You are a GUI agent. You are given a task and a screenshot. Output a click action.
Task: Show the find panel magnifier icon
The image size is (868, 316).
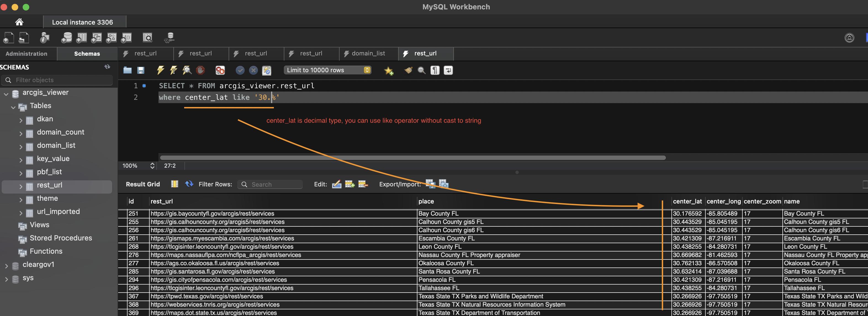coord(422,70)
